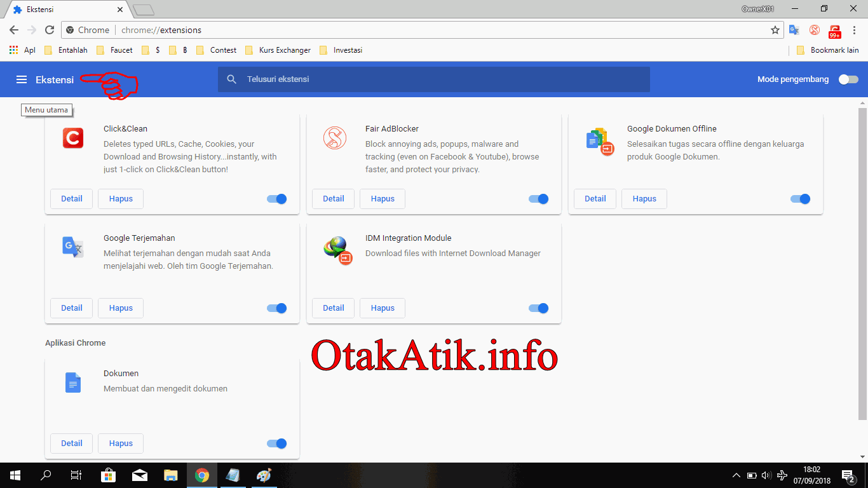Viewport: 868px width, 488px height.
Task: Open Google Translate toolbar extension
Action: (x=794, y=30)
